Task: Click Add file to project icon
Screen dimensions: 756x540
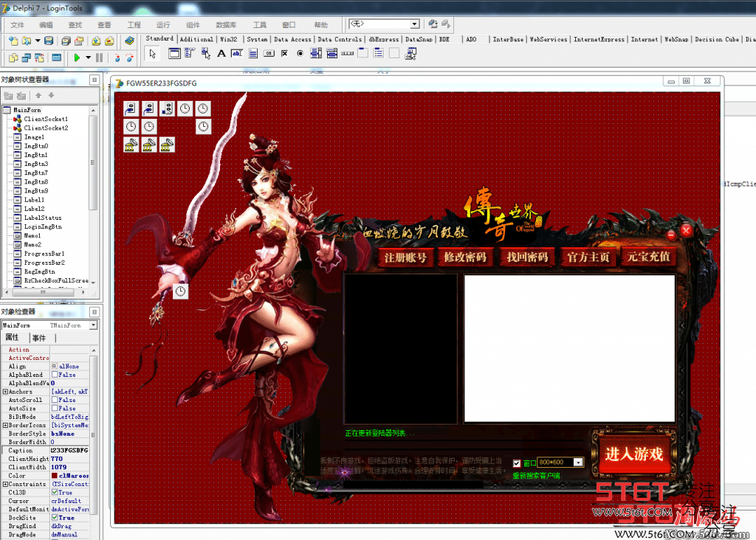Action: (97, 41)
